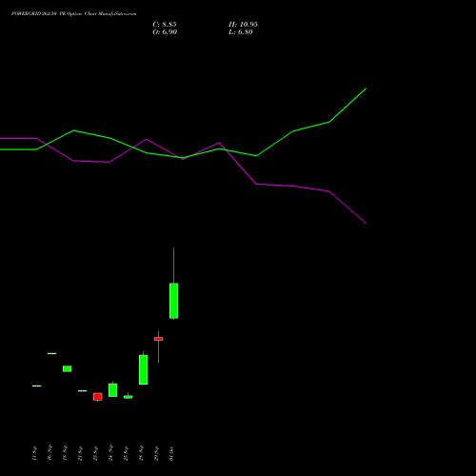Click the 01 Oct date label
This screenshot has height=476, width=476.
(x=171, y=453)
